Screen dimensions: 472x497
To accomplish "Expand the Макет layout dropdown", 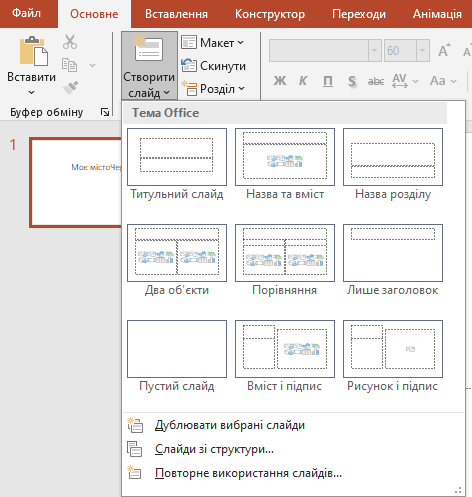I will click(213, 43).
